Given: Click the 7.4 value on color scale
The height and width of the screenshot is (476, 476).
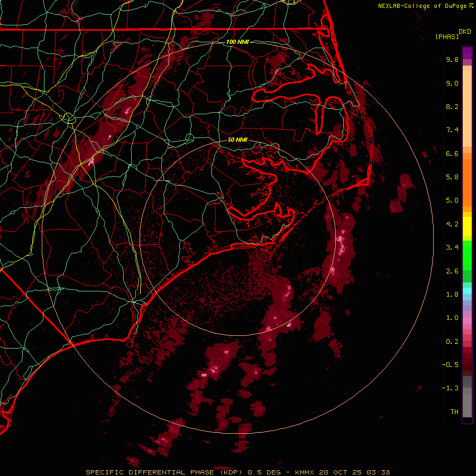Looking at the screenshot, I should pyautogui.click(x=452, y=130).
